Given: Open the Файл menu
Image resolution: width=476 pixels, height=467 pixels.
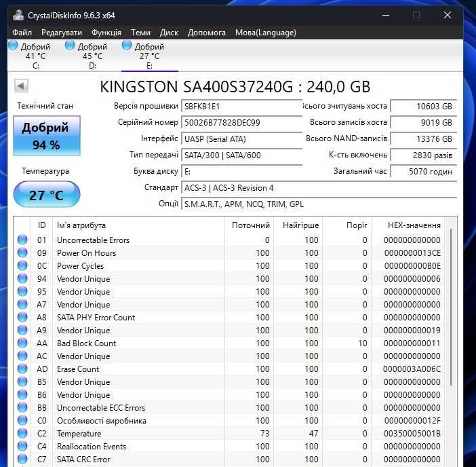Looking at the screenshot, I should (22, 33).
